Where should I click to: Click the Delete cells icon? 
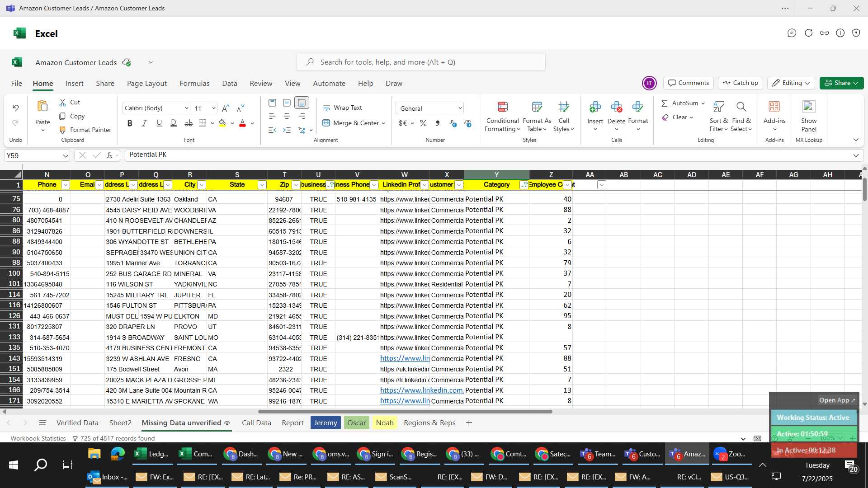[x=616, y=107]
